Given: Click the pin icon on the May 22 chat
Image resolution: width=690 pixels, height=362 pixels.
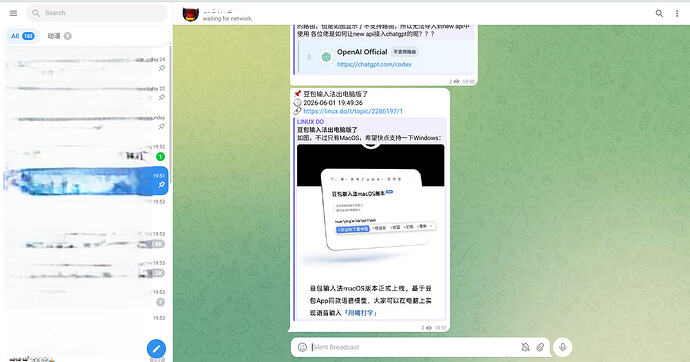Looking at the screenshot, I should (x=162, y=97).
